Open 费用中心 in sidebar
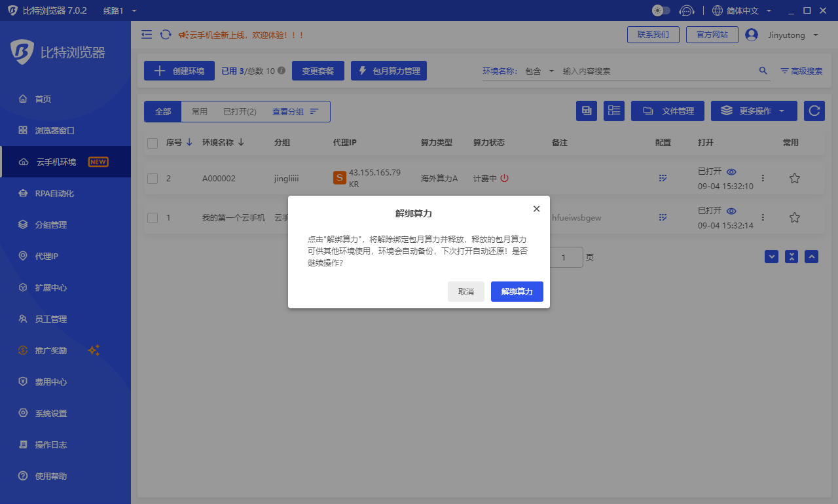 (65, 382)
